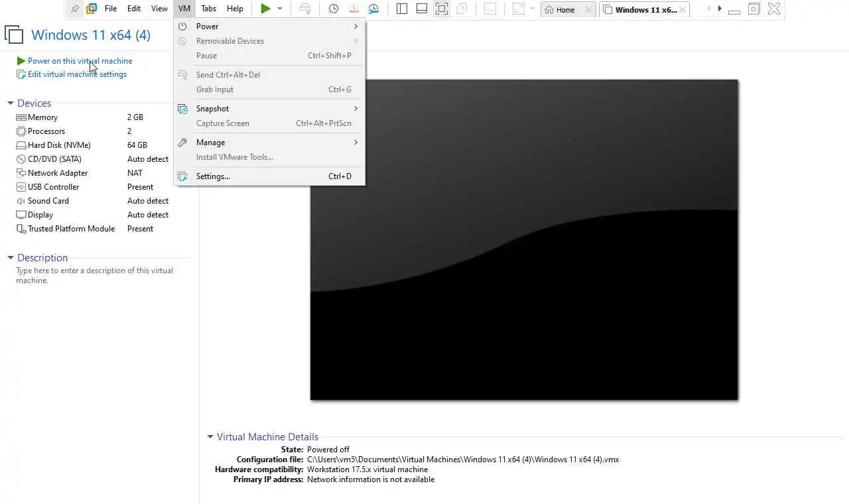Close the Windows 11 x64 tab
This screenshot has width=849, height=504.
[683, 9]
